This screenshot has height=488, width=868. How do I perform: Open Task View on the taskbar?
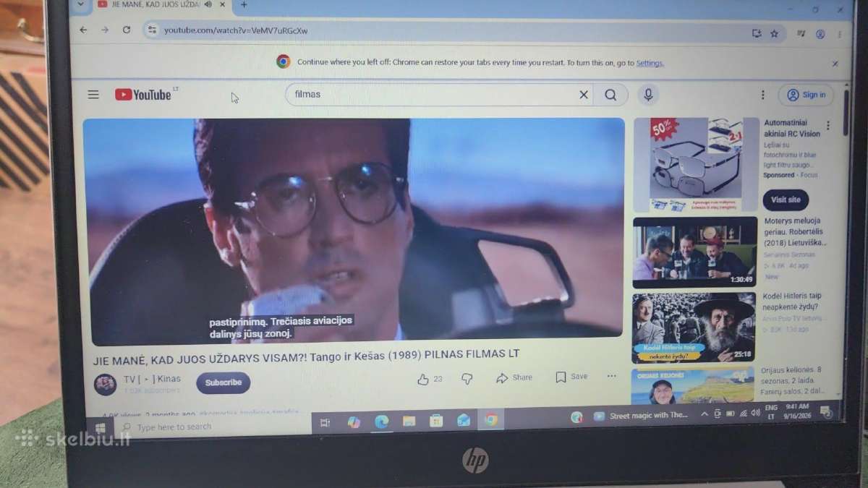point(325,422)
